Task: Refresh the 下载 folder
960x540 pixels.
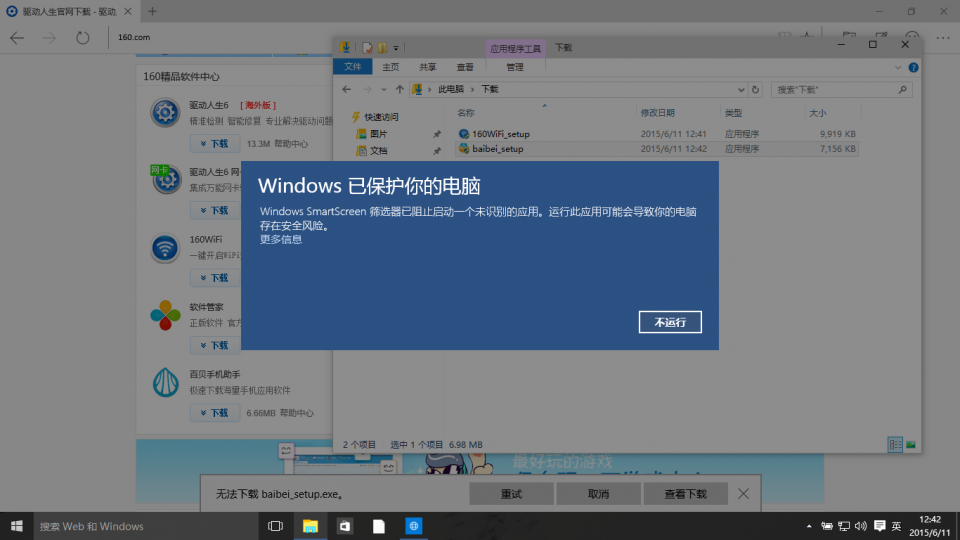Action: 755,89
